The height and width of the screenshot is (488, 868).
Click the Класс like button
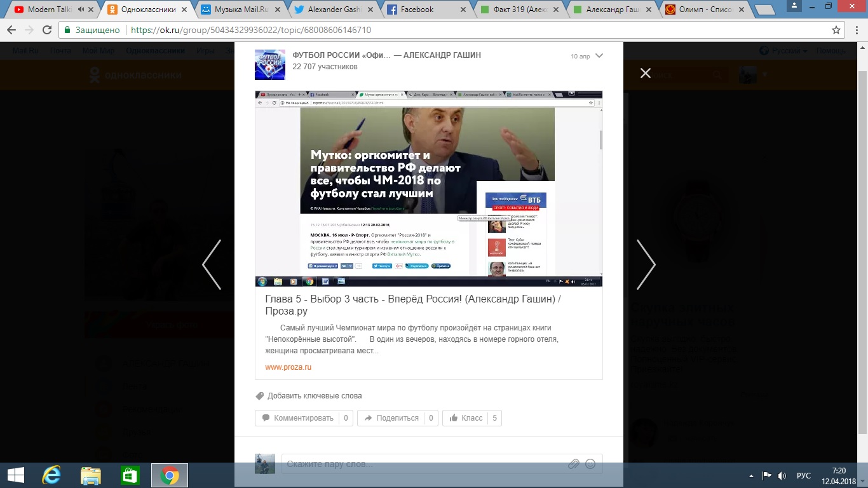click(465, 418)
